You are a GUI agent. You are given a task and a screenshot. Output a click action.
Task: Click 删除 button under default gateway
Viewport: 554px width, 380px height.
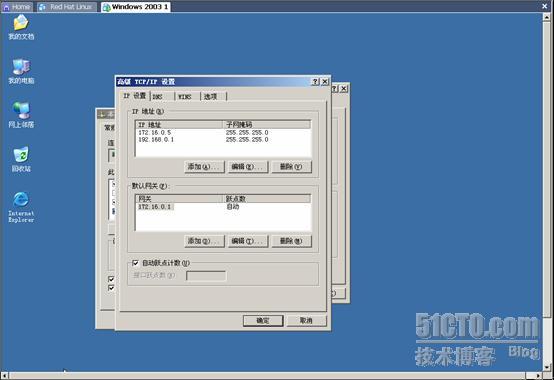(291, 241)
